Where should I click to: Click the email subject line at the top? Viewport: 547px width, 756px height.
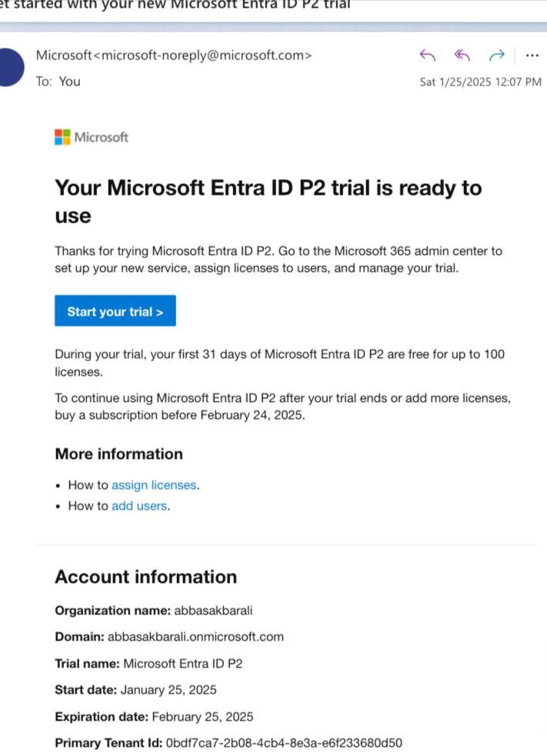pos(175,5)
